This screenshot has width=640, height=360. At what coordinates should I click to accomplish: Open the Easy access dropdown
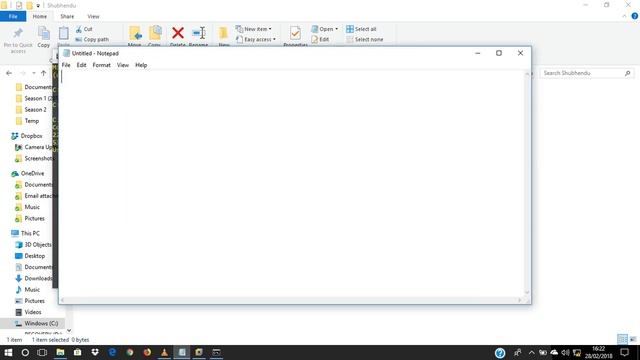[x=256, y=40]
